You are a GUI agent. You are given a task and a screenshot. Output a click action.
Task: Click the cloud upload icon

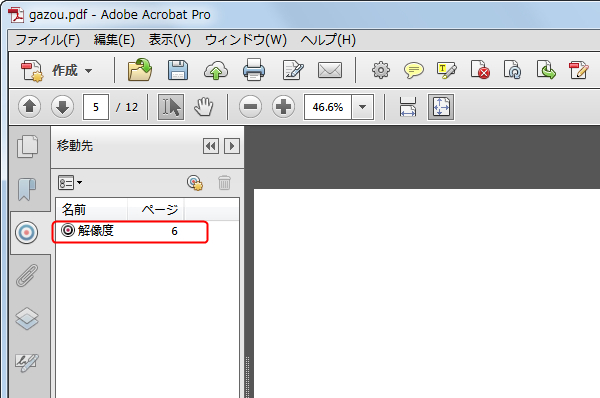coord(216,70)
